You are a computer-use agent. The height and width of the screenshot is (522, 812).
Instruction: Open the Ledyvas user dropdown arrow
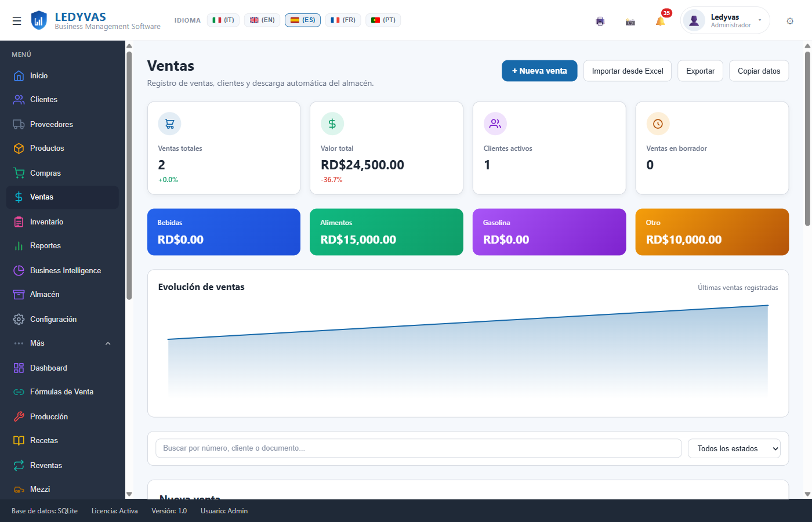point(760,20)
